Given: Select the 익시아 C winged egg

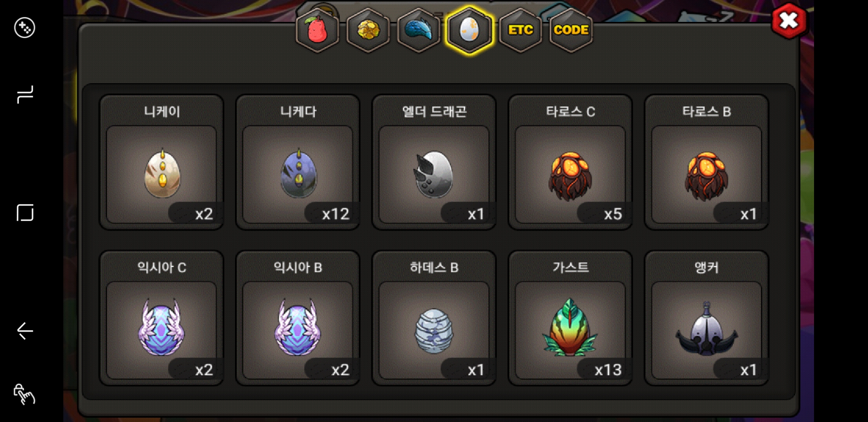Looking at the screenshot, I should pos(161,318).
